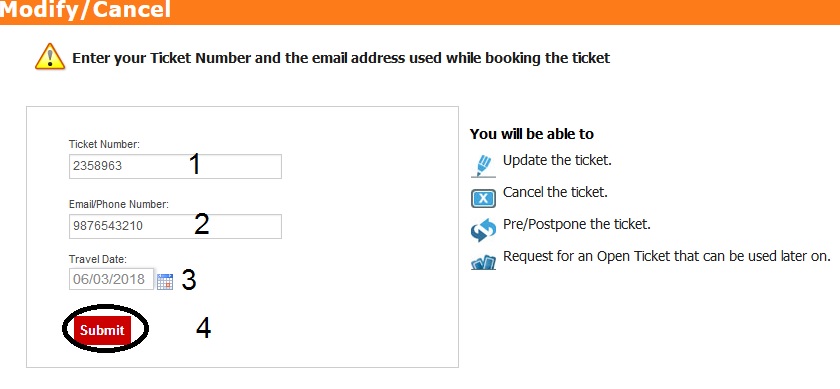Click the red Submit button
840x389 pixels.
102,330
